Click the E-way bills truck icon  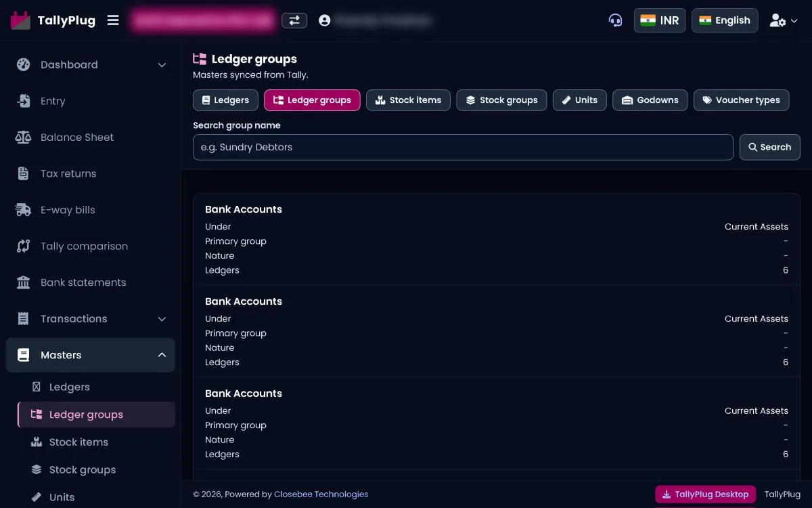(x=24, y=210)
